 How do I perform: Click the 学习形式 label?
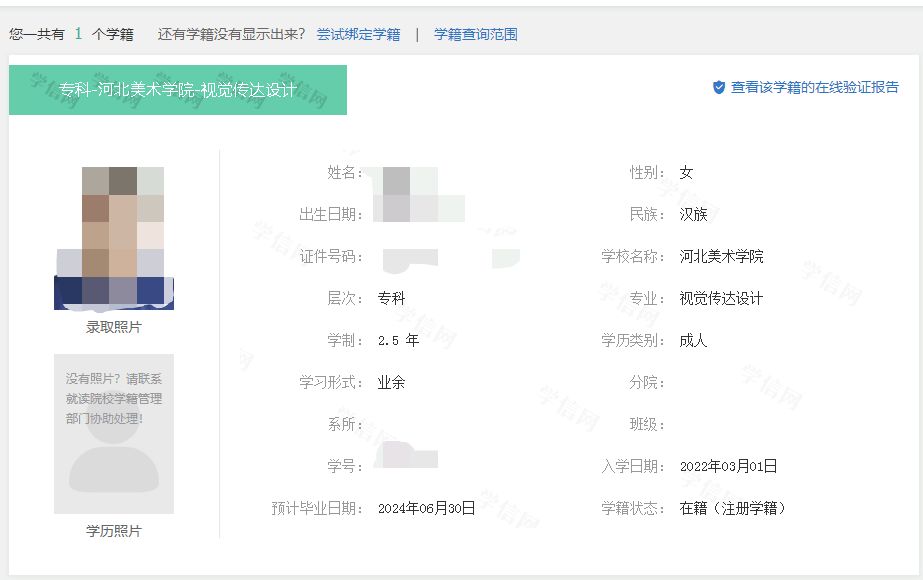click(x=331, y=382)
